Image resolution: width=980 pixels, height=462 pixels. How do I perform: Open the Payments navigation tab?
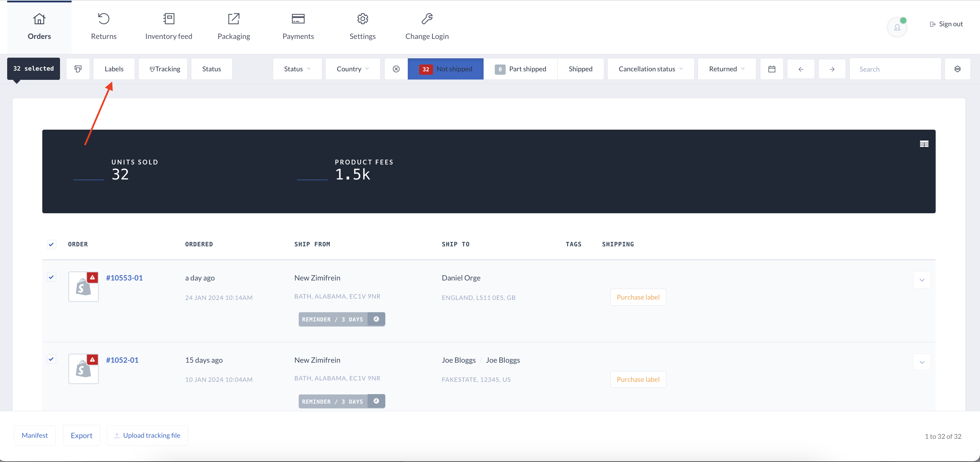click(x=298, y=27)
